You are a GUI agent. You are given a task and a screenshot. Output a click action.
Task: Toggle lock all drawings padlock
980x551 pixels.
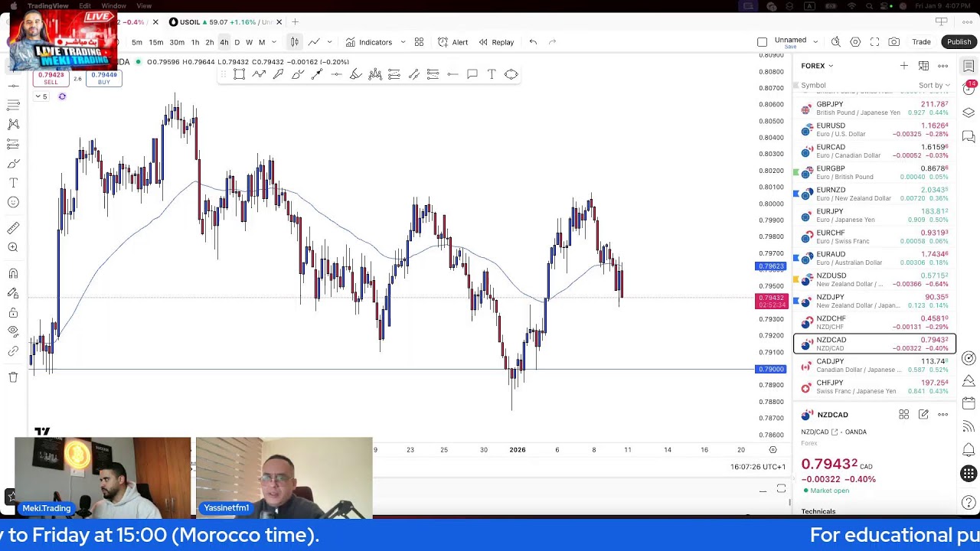click(x=13, y=312)
